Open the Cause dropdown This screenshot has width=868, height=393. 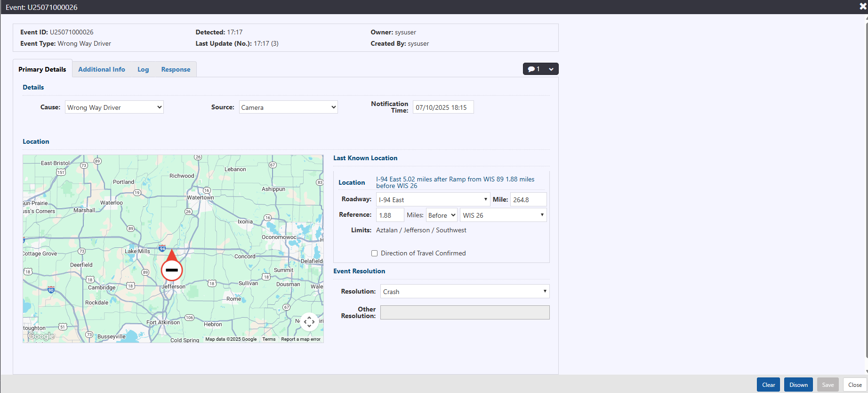114,107
